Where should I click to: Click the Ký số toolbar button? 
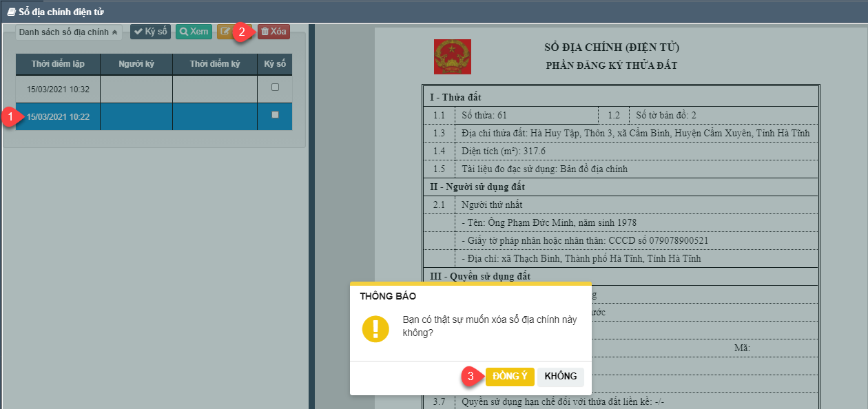pos(150,32)
